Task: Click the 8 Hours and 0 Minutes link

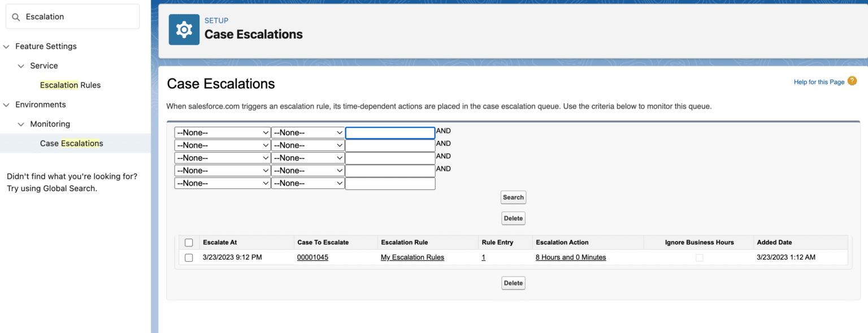Action: point(571,258)
